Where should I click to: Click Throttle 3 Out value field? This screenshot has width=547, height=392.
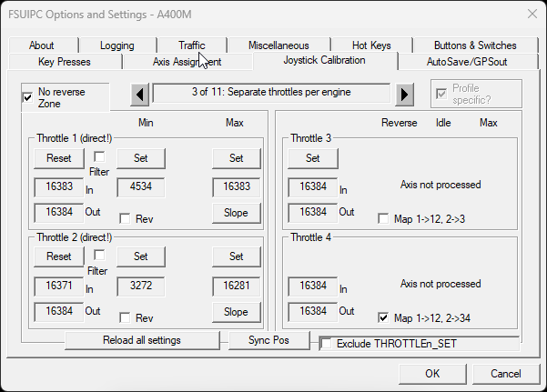[313, 213]
